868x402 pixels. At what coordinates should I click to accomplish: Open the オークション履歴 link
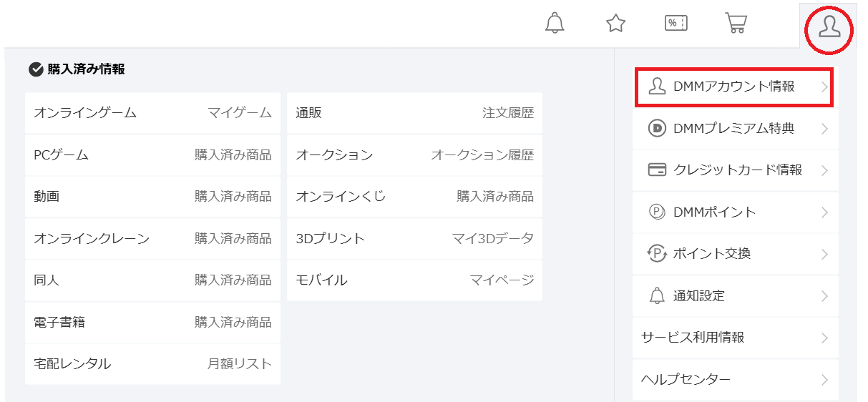click(482, 155)
